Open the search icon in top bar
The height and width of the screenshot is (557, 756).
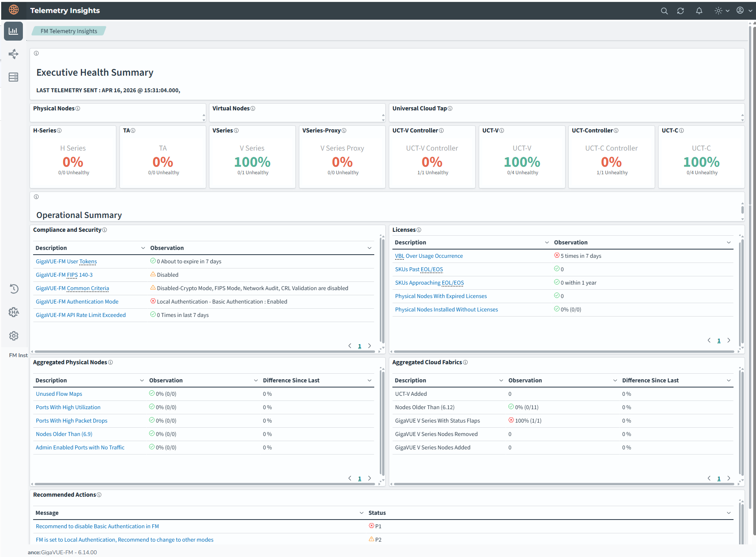click(x=664, y=11)
